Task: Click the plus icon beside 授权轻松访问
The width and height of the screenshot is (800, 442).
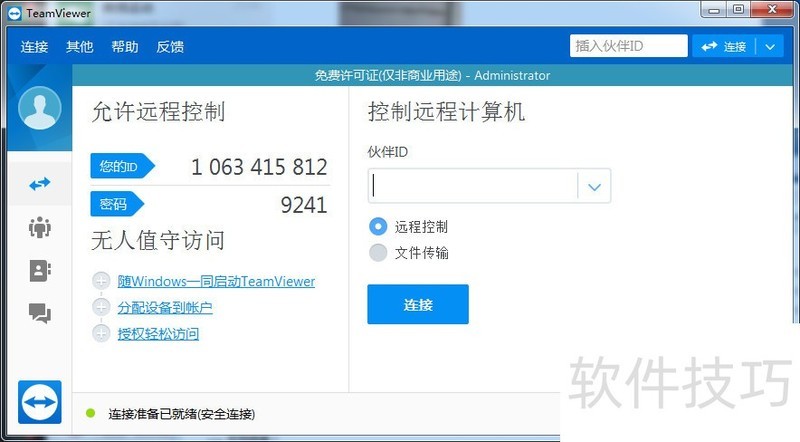Action: click(x=101, y=333)
